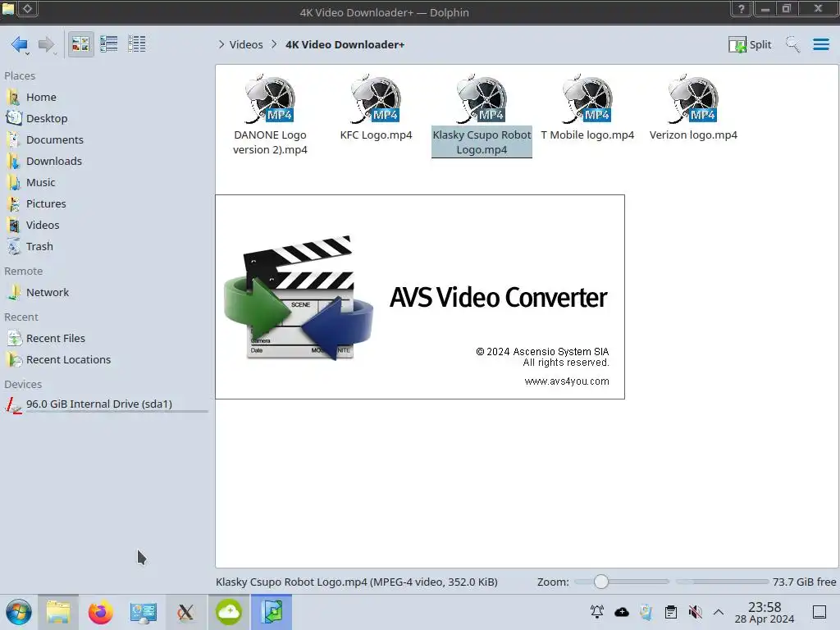Open the search magnifier tool
Viewport: 840px width, 630px height.
793,44
